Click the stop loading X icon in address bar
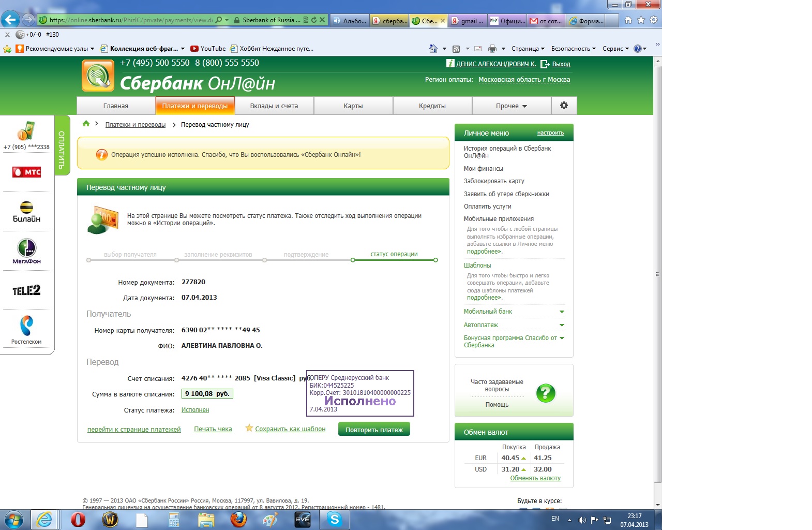Screen dimensions: 812x530 322,20
